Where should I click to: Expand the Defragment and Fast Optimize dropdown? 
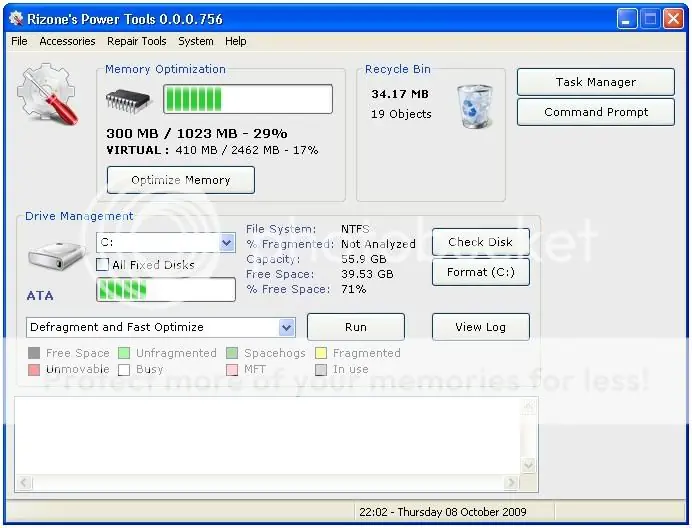(x=287, y=327)
